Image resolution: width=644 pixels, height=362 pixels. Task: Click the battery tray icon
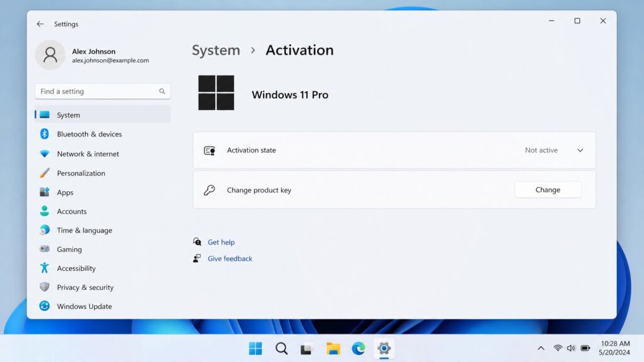coord(586,348)
